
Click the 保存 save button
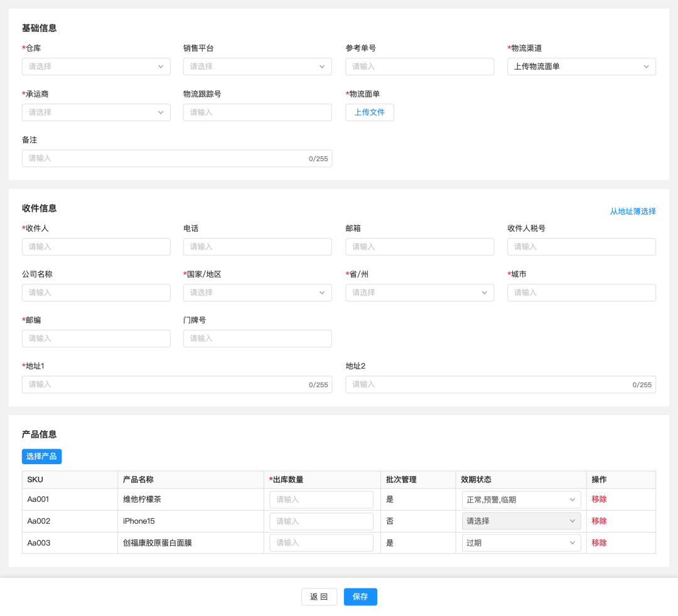coord(360,597)
